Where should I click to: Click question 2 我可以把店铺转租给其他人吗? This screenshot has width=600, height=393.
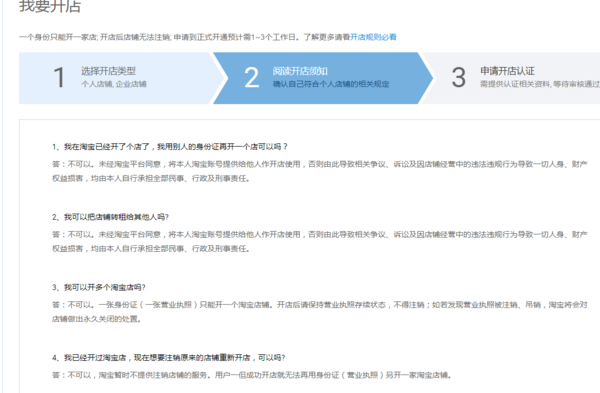click(111, 217)
